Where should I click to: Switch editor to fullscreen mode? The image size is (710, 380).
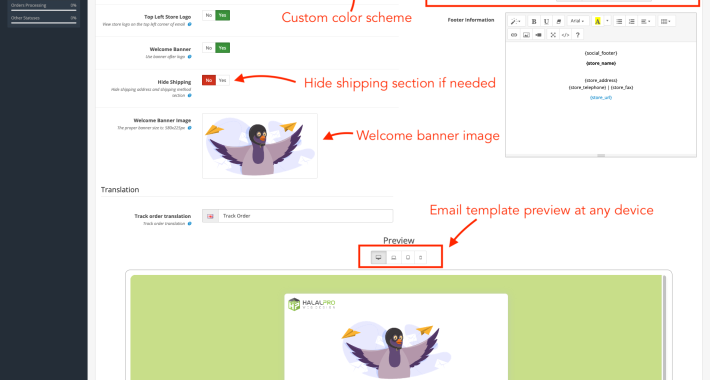coord(553,35)
